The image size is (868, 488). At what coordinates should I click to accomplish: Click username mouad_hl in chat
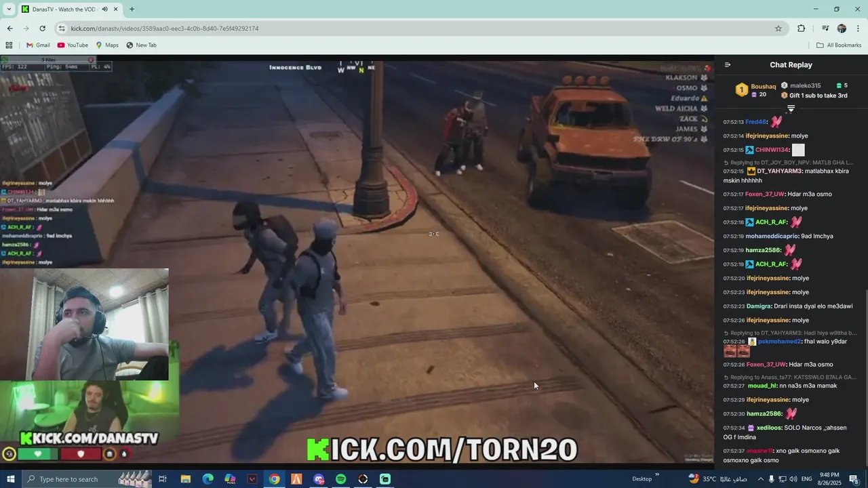click(x=762, y=386)
